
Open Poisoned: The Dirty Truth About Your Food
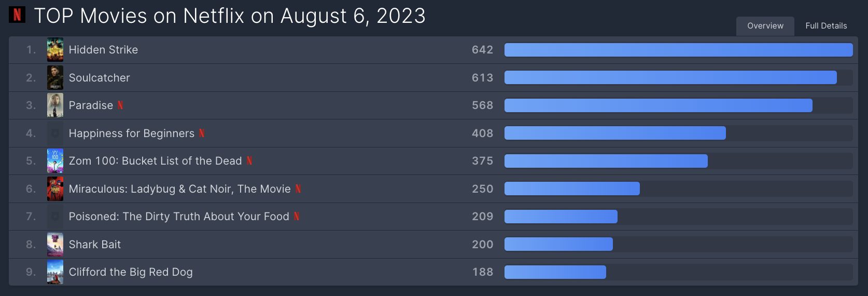179,217
